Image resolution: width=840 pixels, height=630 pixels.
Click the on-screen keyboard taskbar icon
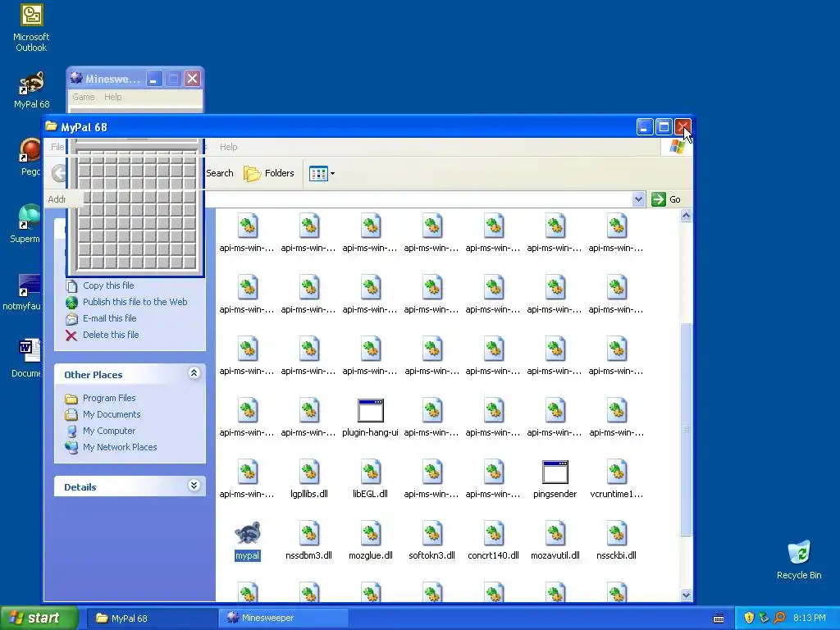tap(719, 619)
